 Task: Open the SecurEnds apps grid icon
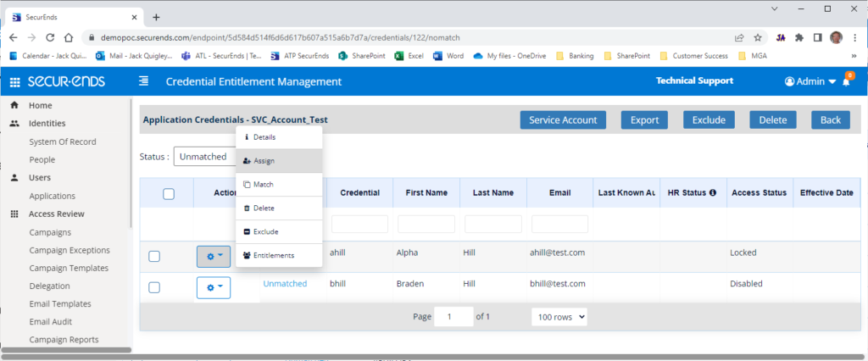coord(15,82)
